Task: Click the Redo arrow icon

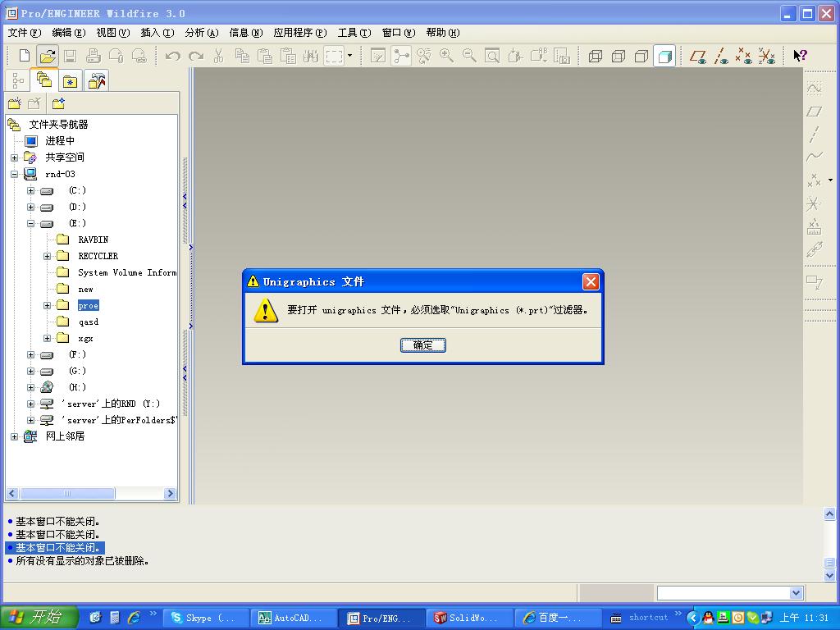Action: point(196,56)
